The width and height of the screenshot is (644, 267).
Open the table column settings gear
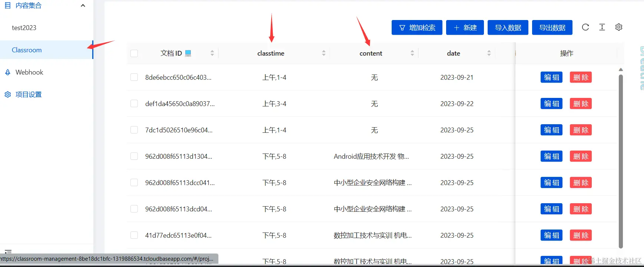[619, 27]
